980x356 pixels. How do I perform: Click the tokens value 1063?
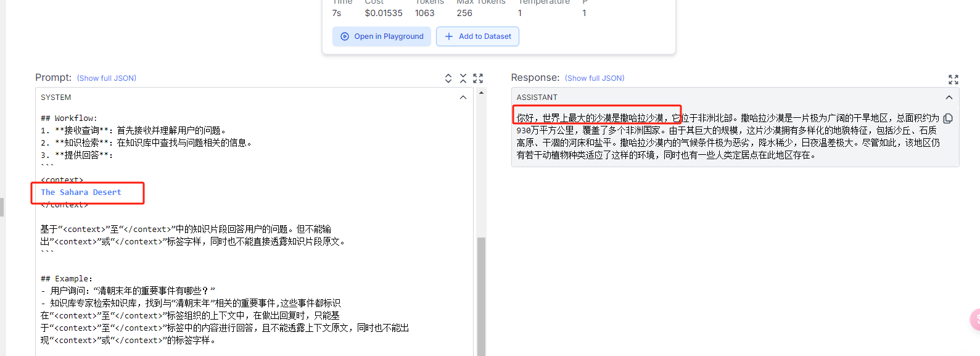[425, 13]
